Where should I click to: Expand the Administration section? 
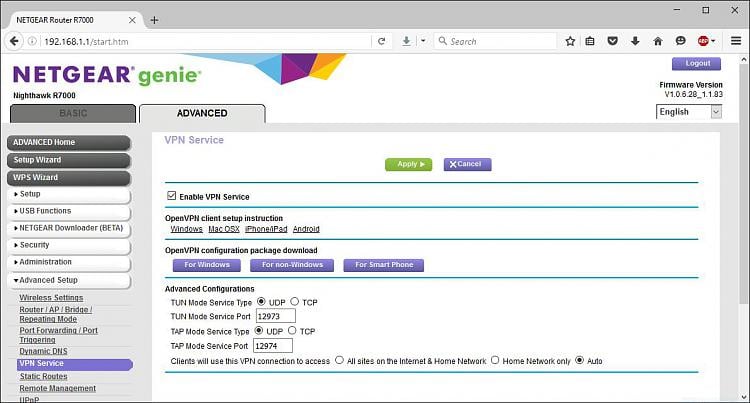(x=68, y=262)
